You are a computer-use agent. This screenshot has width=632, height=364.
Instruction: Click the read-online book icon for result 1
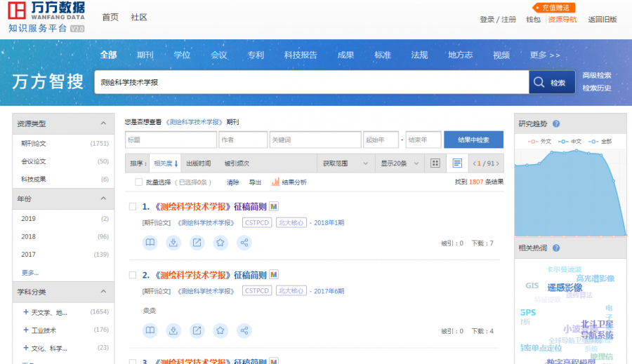click(x=150, y=243)
